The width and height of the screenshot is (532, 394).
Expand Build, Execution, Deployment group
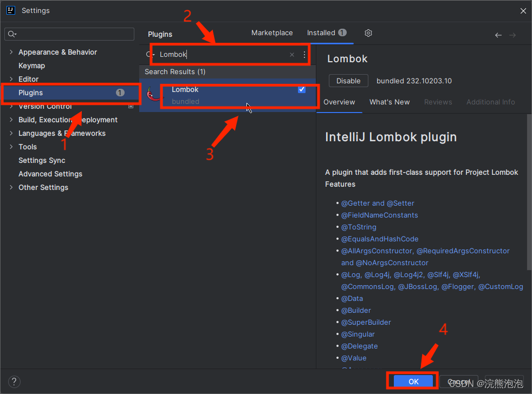click(x=11, y=120)
